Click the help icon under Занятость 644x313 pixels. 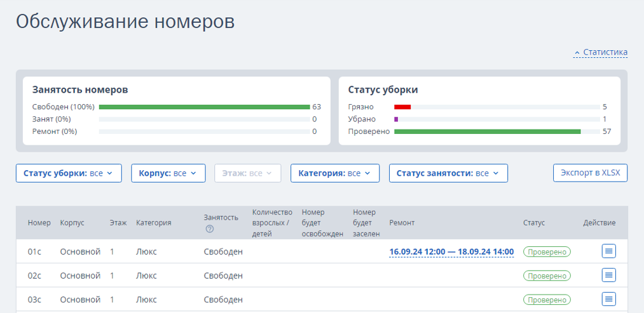(209, 229)
